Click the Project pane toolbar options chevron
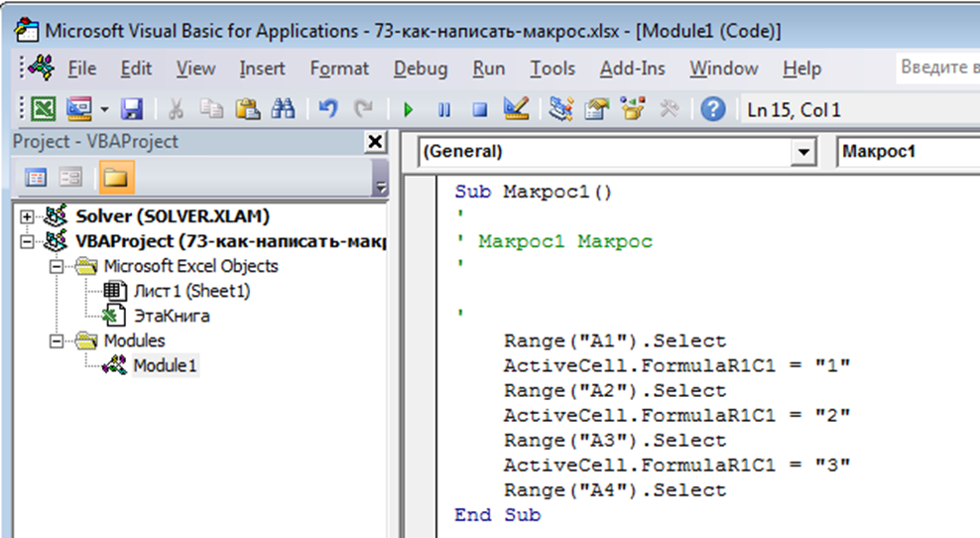 (x=381, y=178)
